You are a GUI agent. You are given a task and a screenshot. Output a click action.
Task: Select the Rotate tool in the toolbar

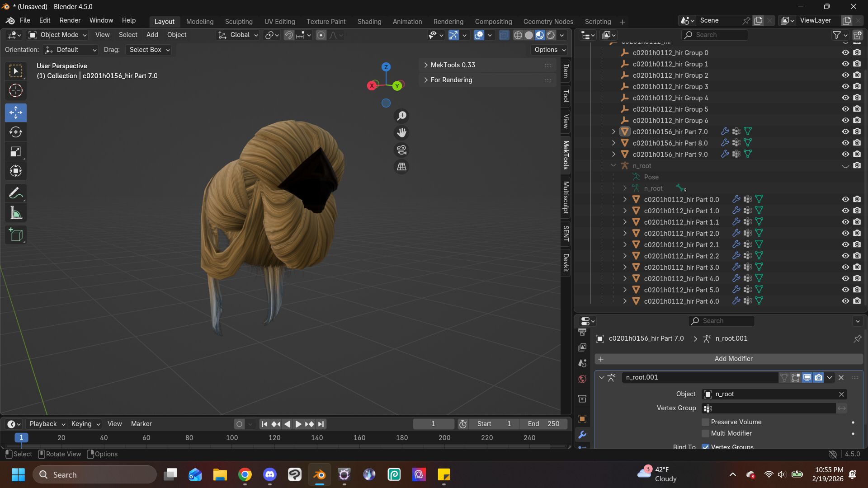point(16,132)
